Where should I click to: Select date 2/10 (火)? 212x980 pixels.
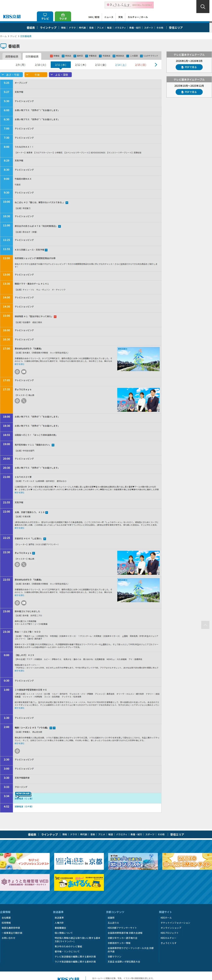click(41, 65)
